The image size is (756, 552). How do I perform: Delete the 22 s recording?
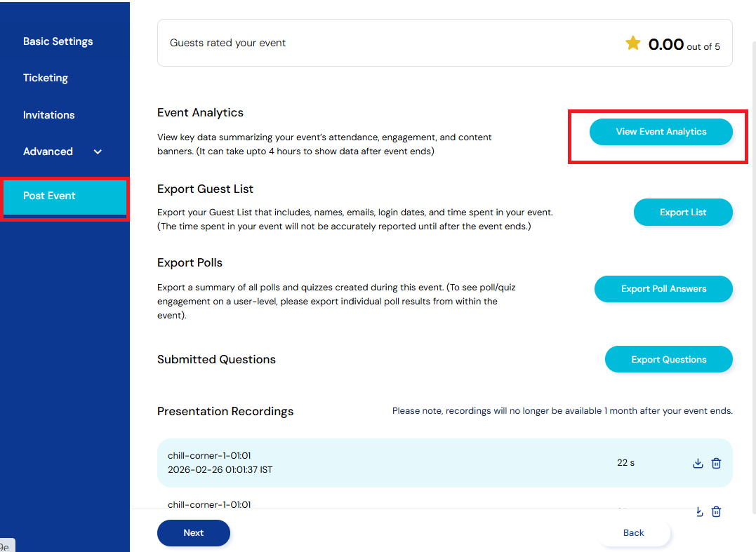point(716,463)
